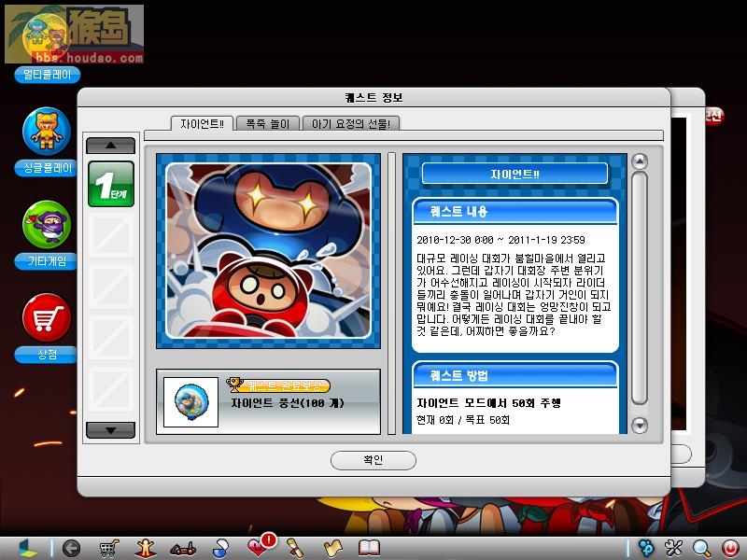747x560 pixels.
Task: Open the character figure icon in bottom toolbar
Action: tap(146, 549)
